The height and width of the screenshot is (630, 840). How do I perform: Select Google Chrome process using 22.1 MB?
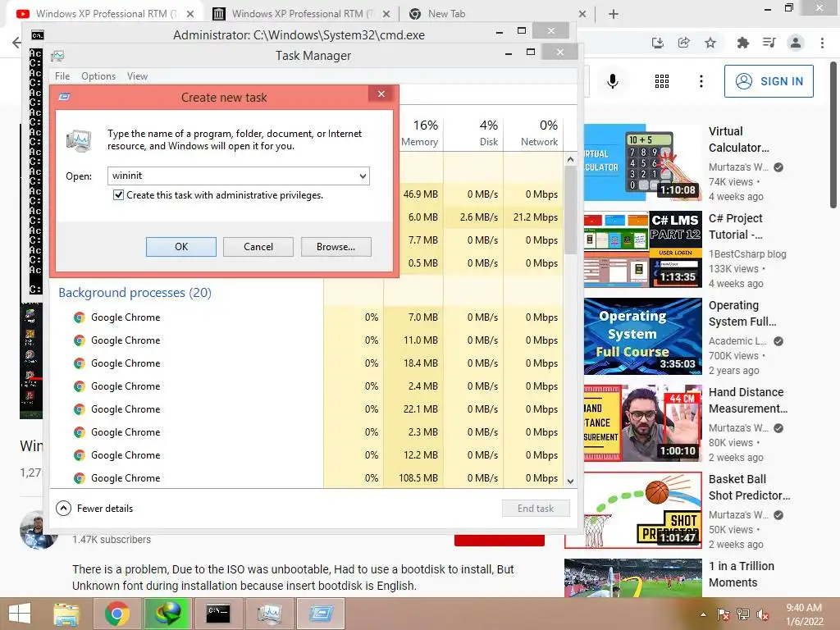(x=308, y=409)
